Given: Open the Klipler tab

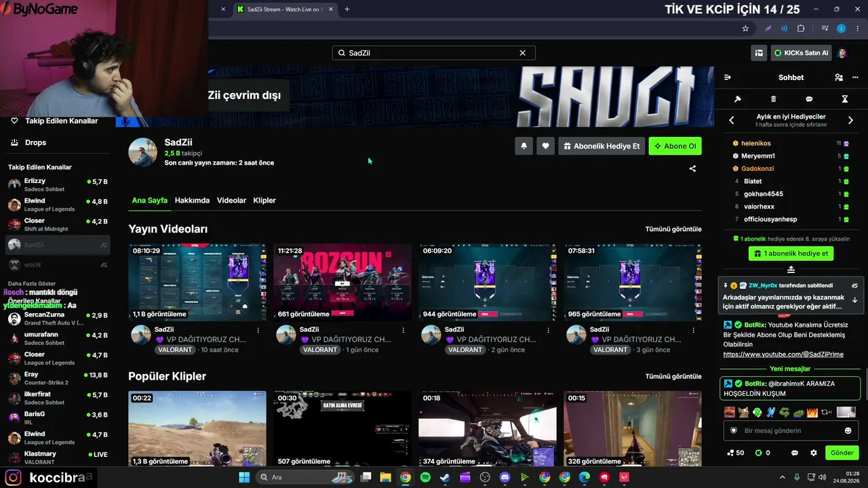Looking at the screenshot, I should pos(264,201).
